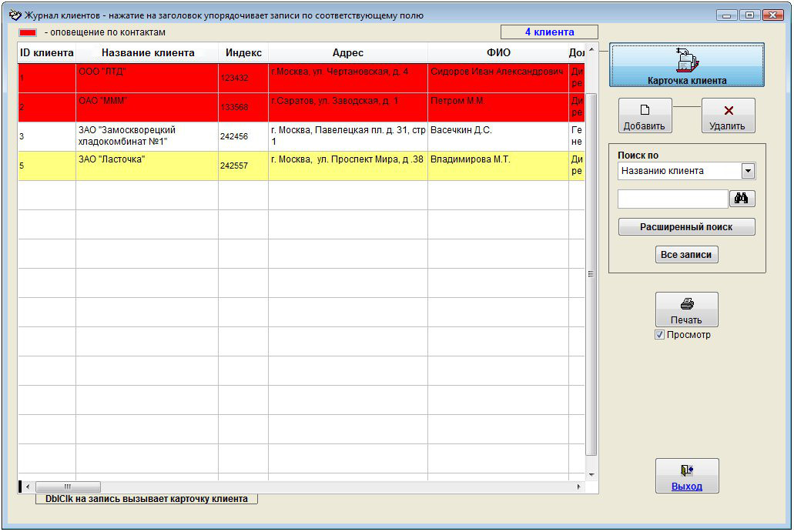Click the Все записи button
Image resolution: width=794 pixels, height=532 pixels.
[x=687, y=255]
